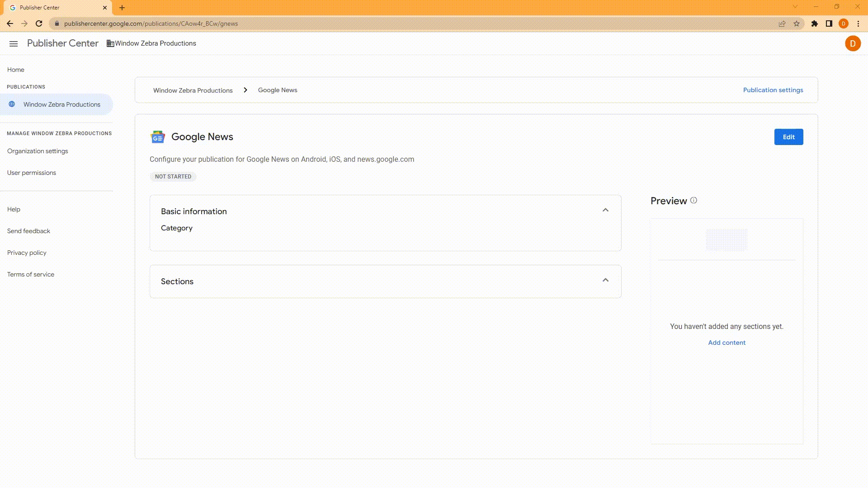This screenshot has height=488, width=868.
Task: Click the breadcrumb chevron arrow icon
Action: 245,90
